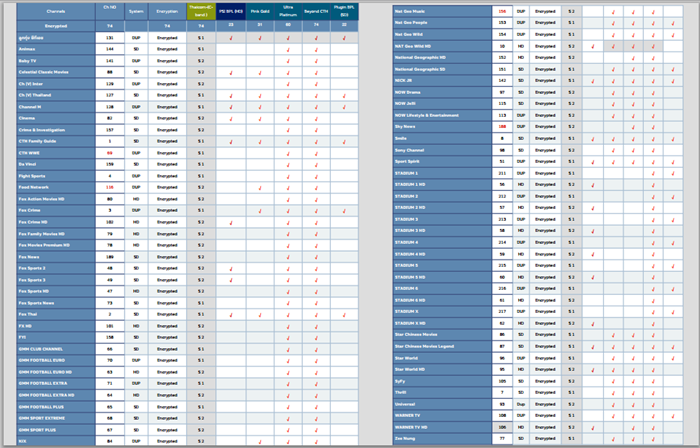Click the 'Encryption' column header

[x=167, y=12]
